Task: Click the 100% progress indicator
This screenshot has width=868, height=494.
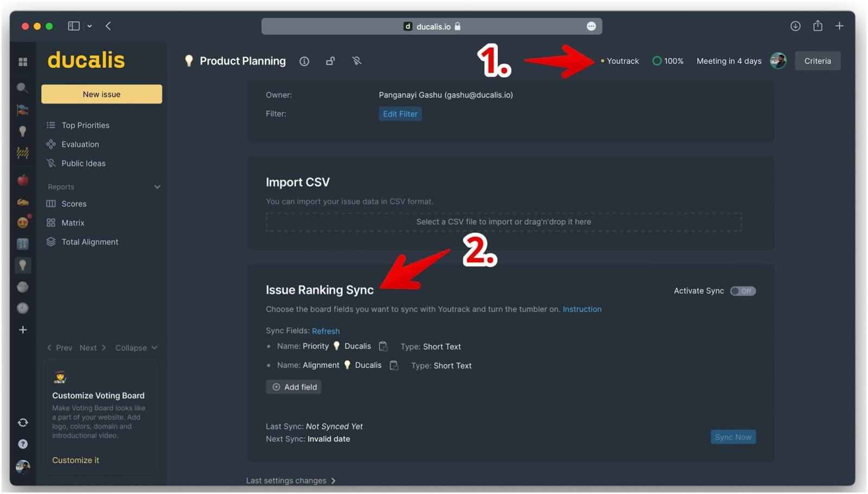Action: pyautogui.click(x=668, y=61)
